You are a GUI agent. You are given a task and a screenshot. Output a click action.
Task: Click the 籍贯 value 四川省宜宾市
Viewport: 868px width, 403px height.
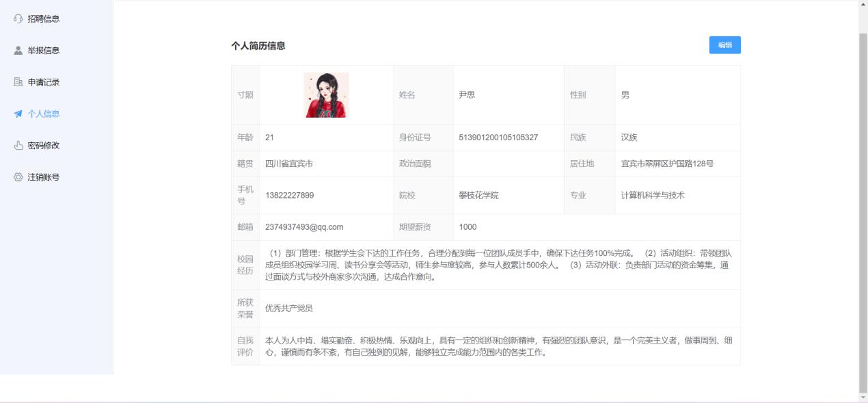coord(289,164)
